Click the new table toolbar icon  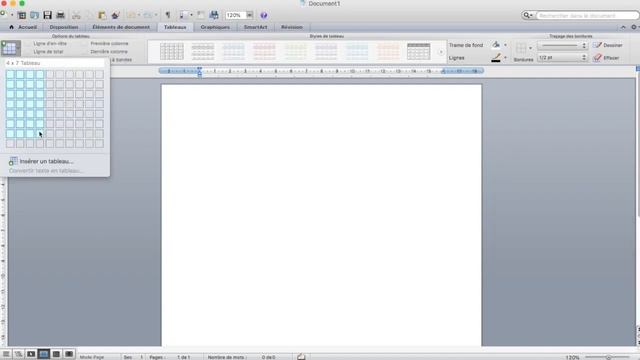(22, 16)
